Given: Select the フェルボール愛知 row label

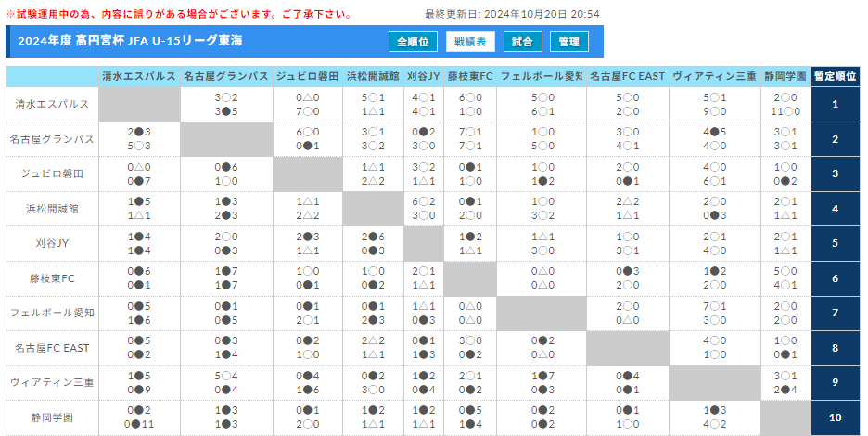Looking at the screenshot, I should [x=52, y=313].
